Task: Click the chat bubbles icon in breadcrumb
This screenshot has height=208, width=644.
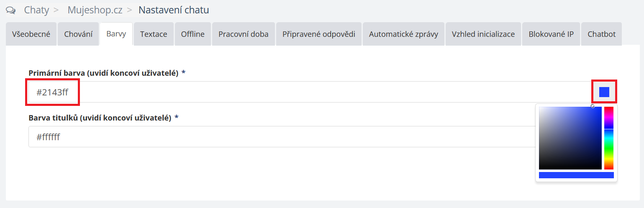Action: click(x=11, y=10)
